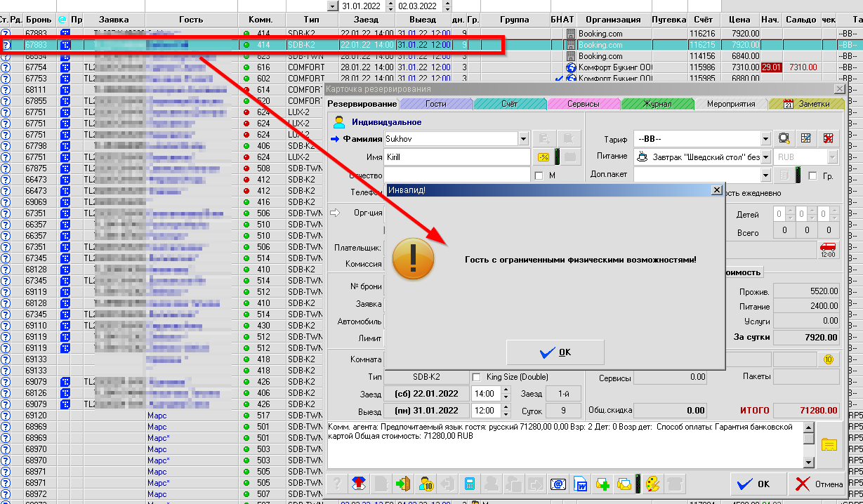Screen dimensions: 863x504
Task: Expand the Питание meal plan dropdown
Action: pyautogui.click(x=765, y=157)
